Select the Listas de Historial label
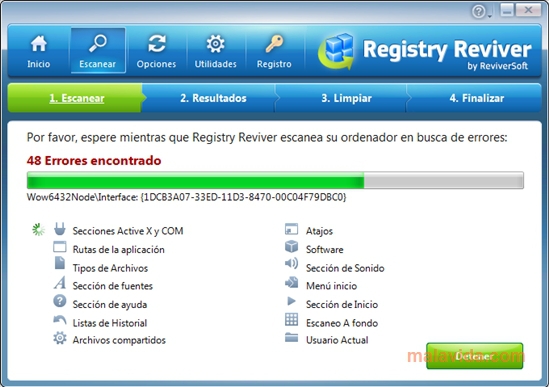 coord(110,323)
